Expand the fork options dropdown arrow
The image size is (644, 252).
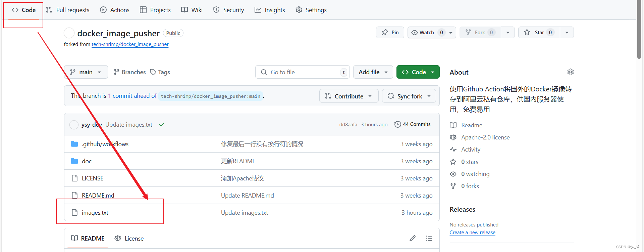tap(508, 33)
